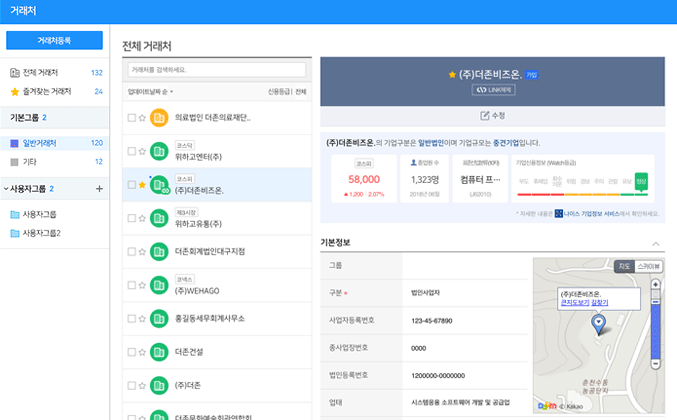Check the box for (주)더존비즈온 row

(132, 185)
